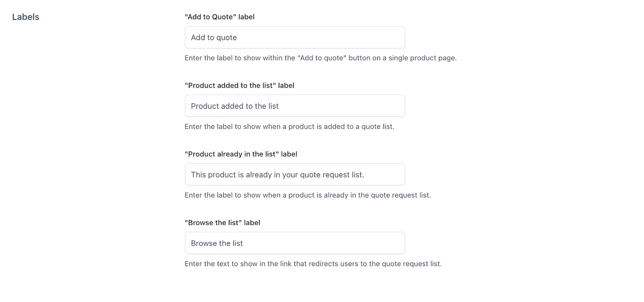Place cursor after "quote request list." in third field
The image size is (644, 302).
pyautogui.click(x=365, y=175)
